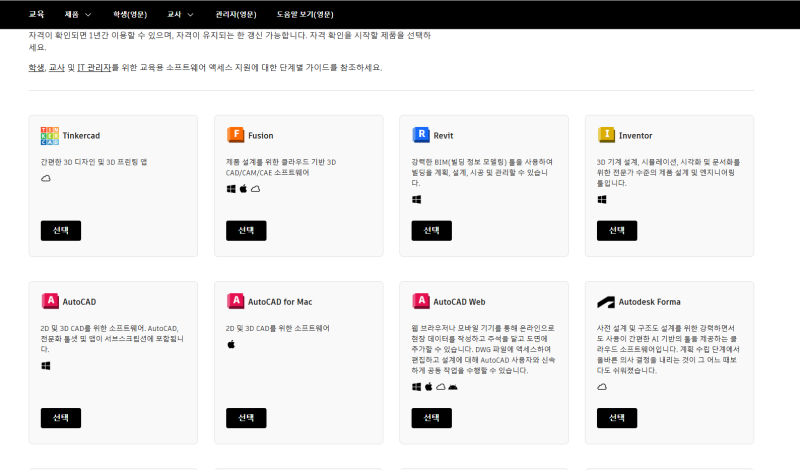Click the Apple platform icon in Fusion card

click(x=243, y=189)
